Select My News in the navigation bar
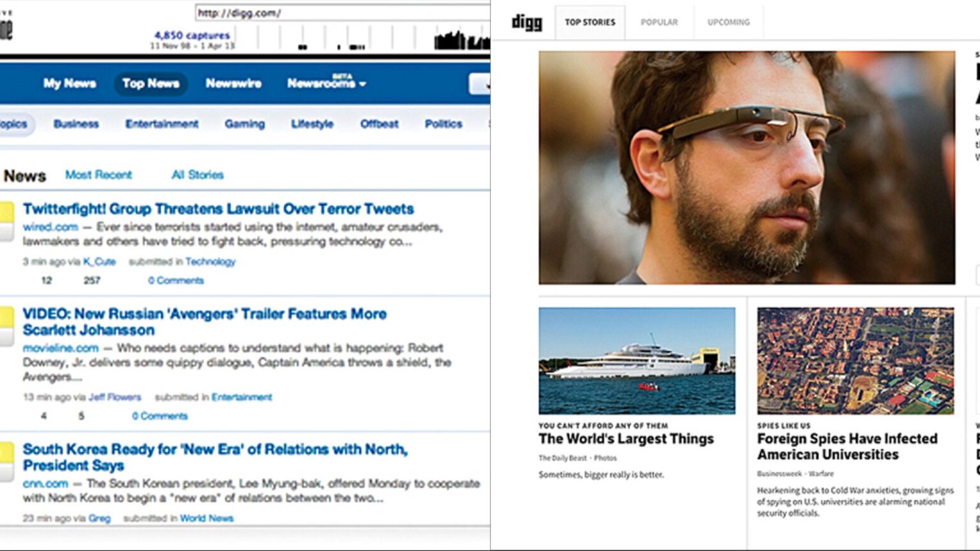The height and width of the screenshot is (551, 980). pos(69,84)
